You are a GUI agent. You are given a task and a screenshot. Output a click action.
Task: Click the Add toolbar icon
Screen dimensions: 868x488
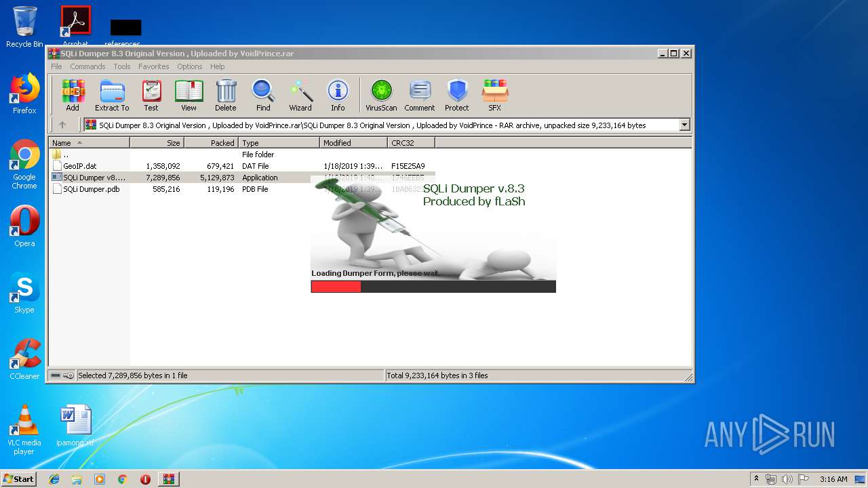73,95
